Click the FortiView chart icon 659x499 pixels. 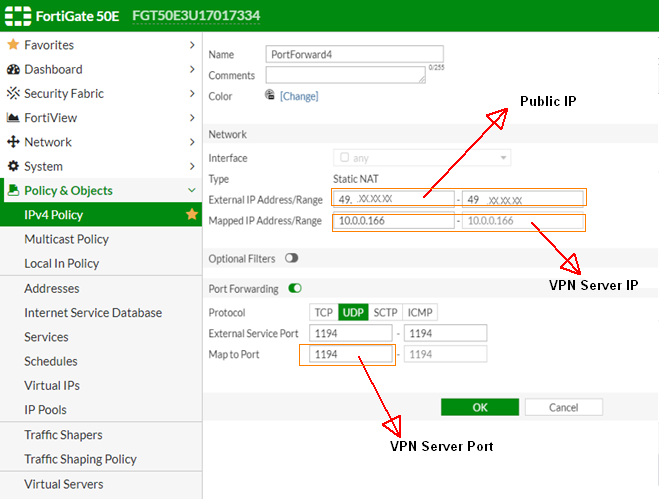tap(13, 118)
